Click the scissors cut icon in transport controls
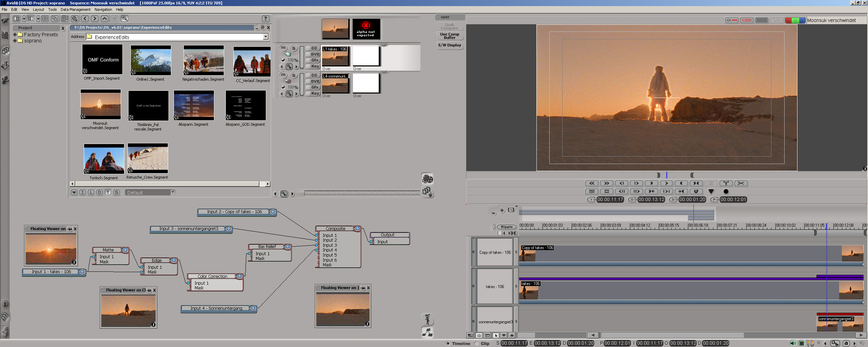This screenshot has width=868, height=347. coord(741,183)
